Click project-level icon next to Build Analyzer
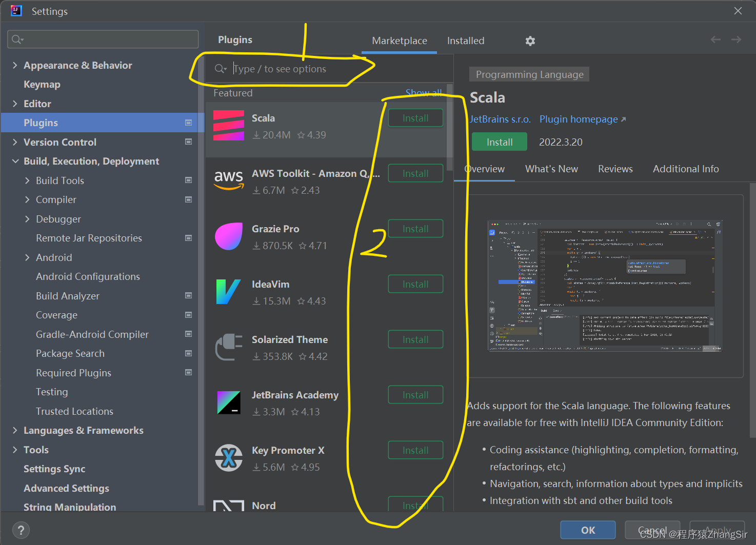 point(188,295)
